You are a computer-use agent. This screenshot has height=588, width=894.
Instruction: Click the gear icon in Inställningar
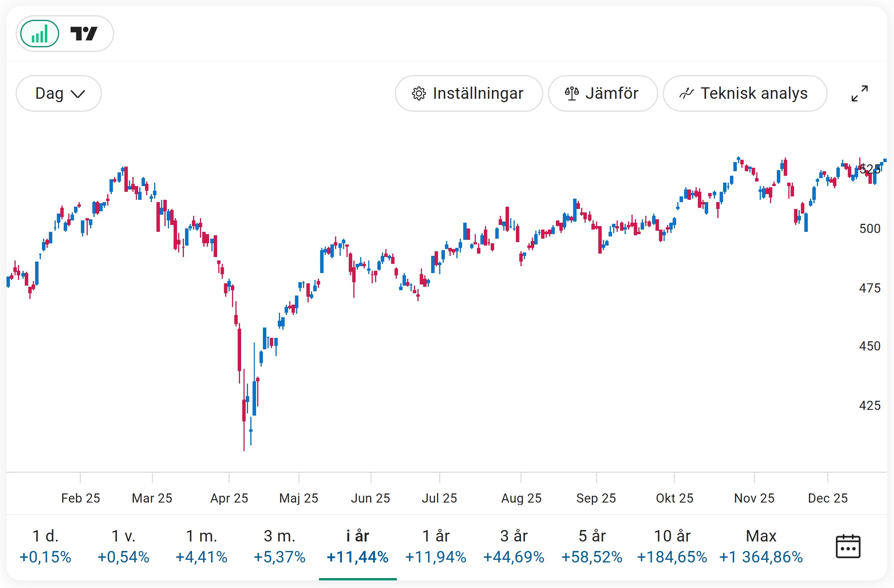click(419, 93)
